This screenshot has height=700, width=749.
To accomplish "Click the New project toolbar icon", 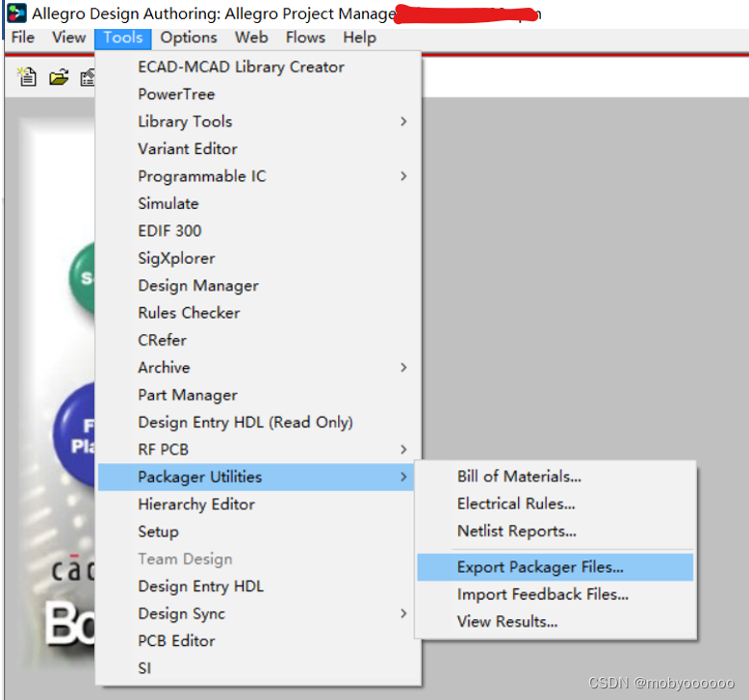I will pyautogui.click(x=27, y=77).
